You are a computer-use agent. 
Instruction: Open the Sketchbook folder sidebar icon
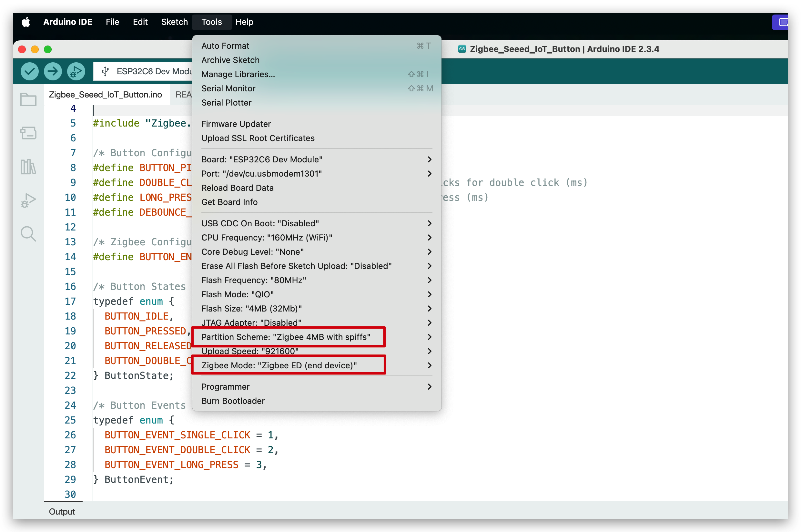click(28, 99)
